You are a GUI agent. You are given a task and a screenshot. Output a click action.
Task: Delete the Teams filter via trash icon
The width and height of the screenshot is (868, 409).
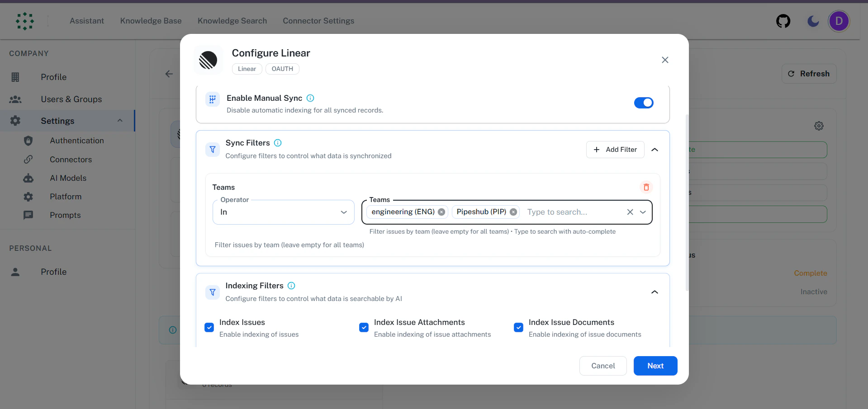(x=646, y=187)
